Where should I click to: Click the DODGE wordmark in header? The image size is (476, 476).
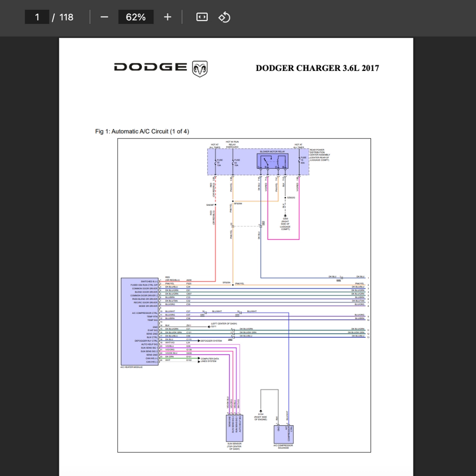point(151,67)
